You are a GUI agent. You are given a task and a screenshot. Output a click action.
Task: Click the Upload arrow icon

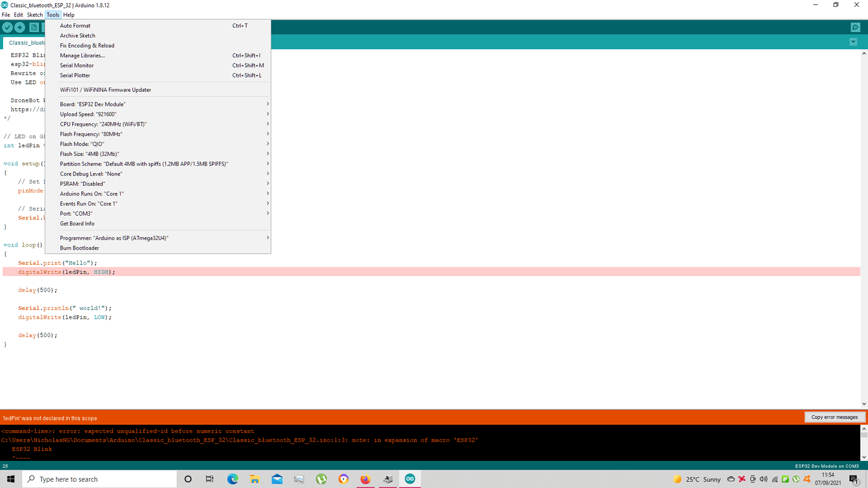point(19,27)
